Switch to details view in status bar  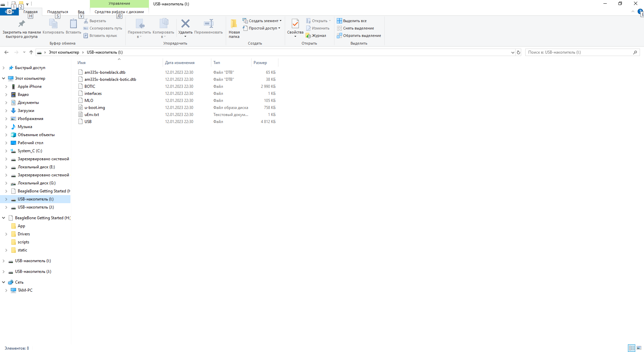(632, 348)
